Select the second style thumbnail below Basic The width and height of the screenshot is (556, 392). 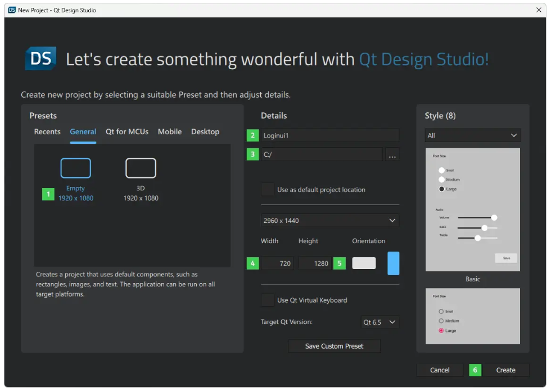(x=473, y=316)
